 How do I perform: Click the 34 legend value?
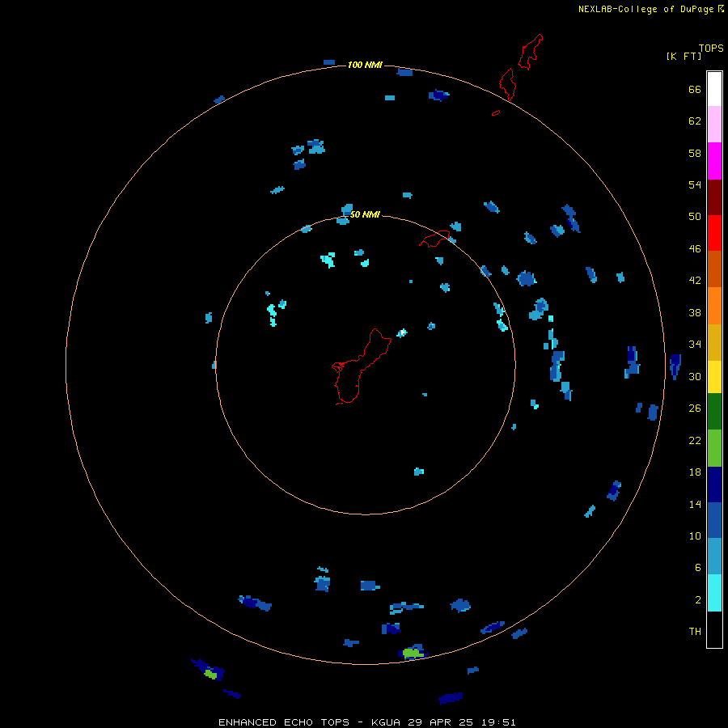pyautogui.click(x=695, y=345)
